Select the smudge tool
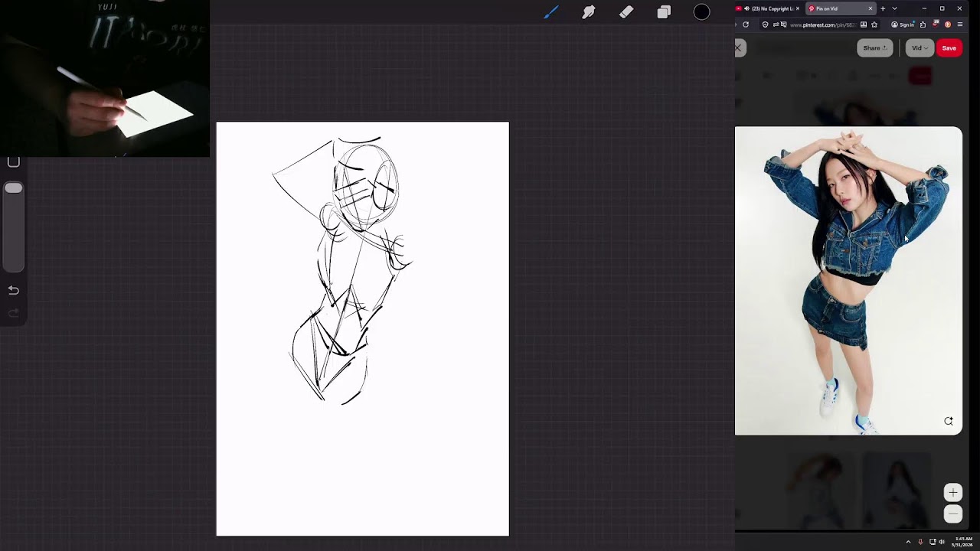Screen dimensions: 980x551 [x=589, y=12]
